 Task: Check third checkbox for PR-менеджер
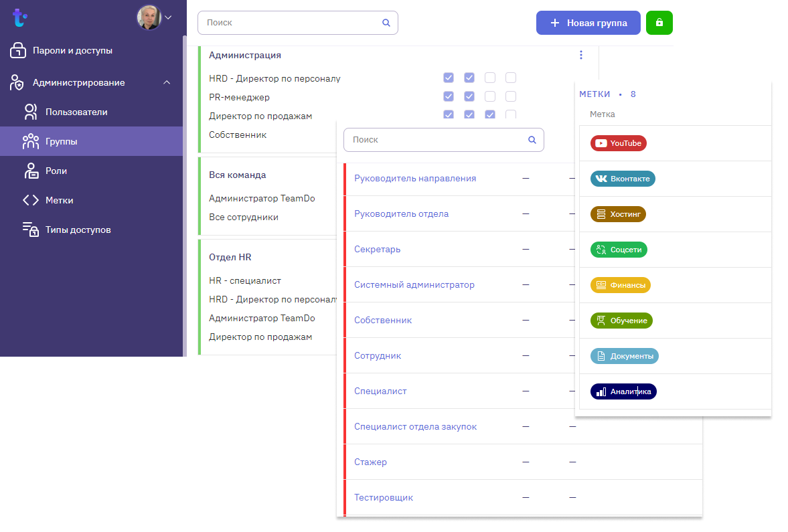[x=490, y=96]
